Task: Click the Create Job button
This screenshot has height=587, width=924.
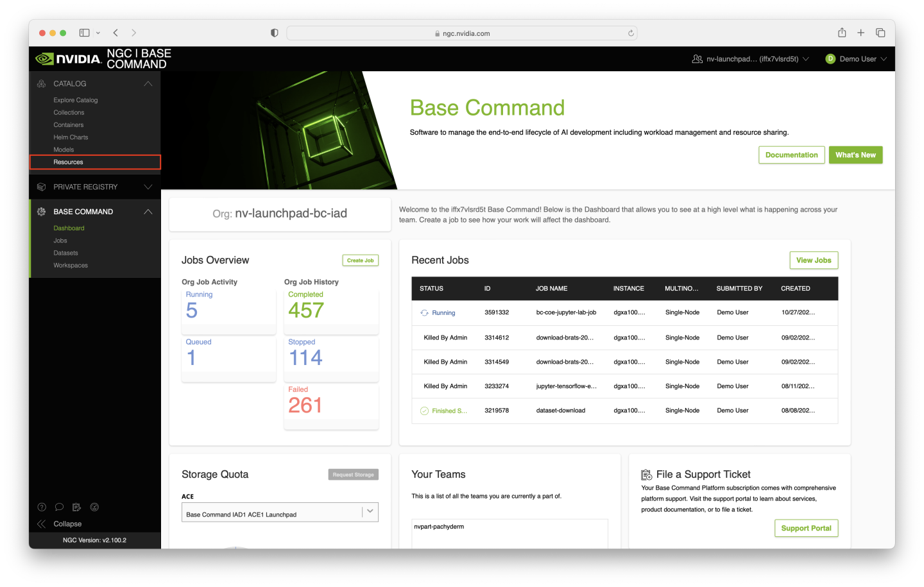Action: (x=360, y=260)
